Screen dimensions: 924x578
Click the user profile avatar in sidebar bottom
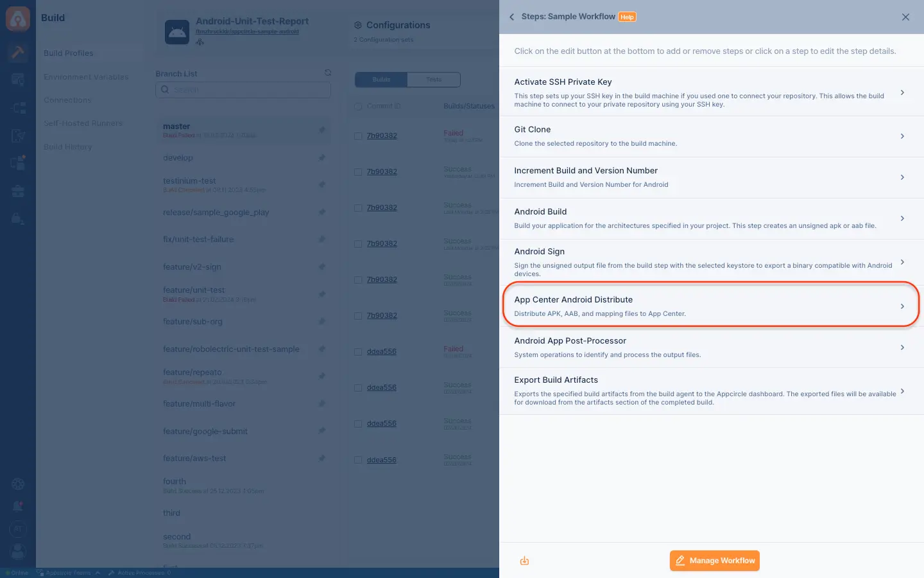18,551
